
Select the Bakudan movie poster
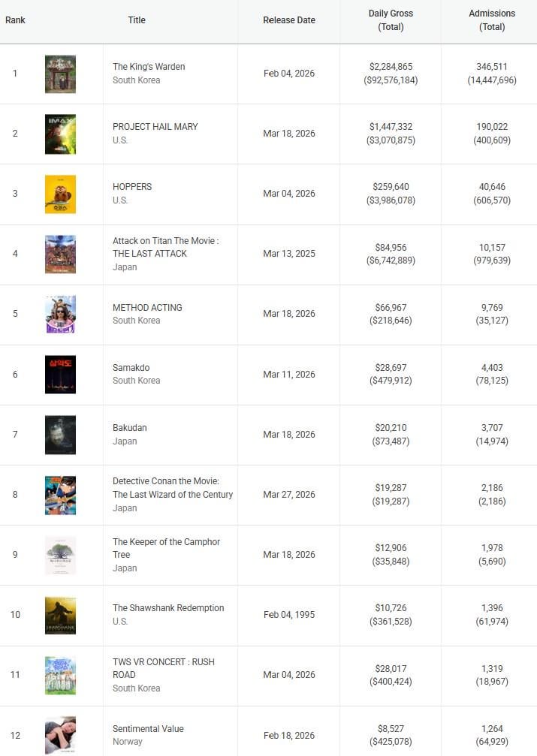60,434
